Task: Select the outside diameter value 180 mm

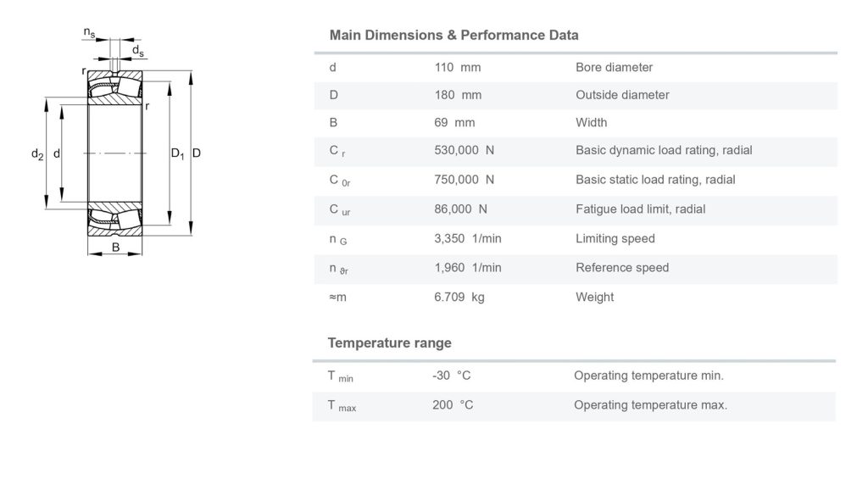Action: point(458,95)
